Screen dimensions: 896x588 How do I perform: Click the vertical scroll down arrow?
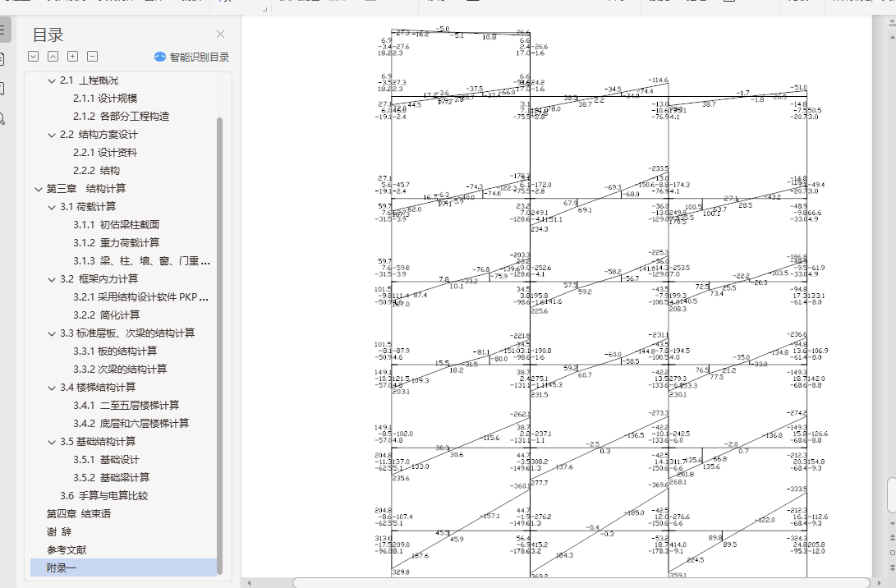click(892, 523)
